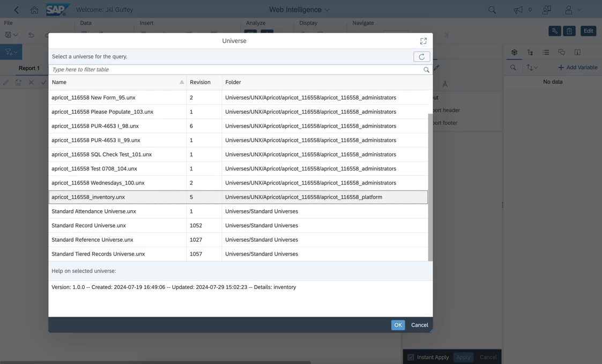Open the sort order dropdown in the objects panel
Image resolution: width=602 pixels, height=364 pixels.
(x=532, y=68)
